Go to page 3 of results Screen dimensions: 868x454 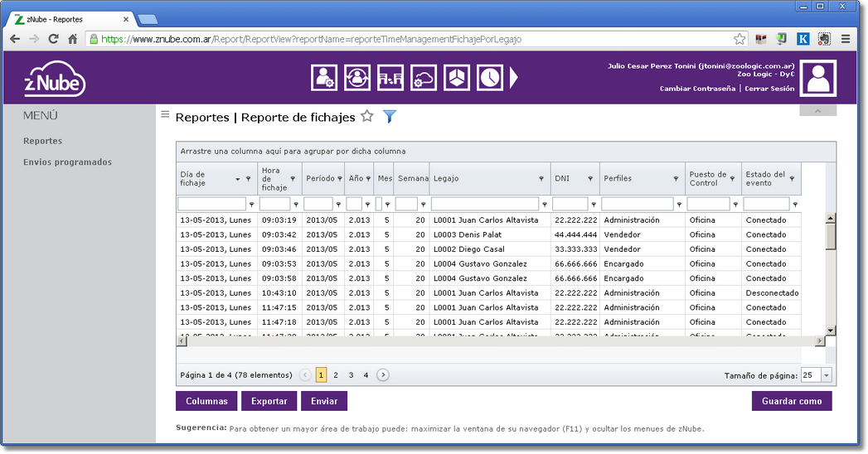351,375
